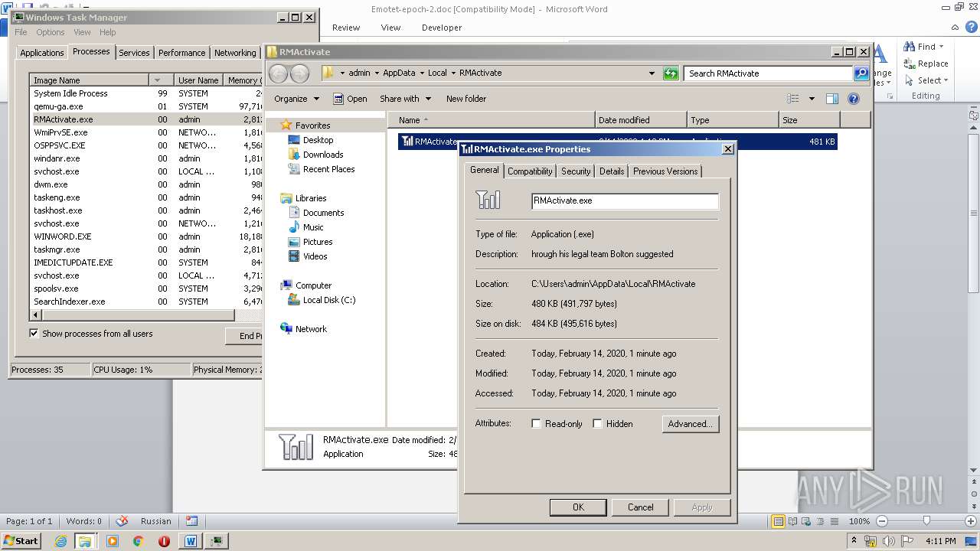Switch to Security tab in Properties
Image resolution: width=980 pixels, height=551 pixels.
click(576, 171)
